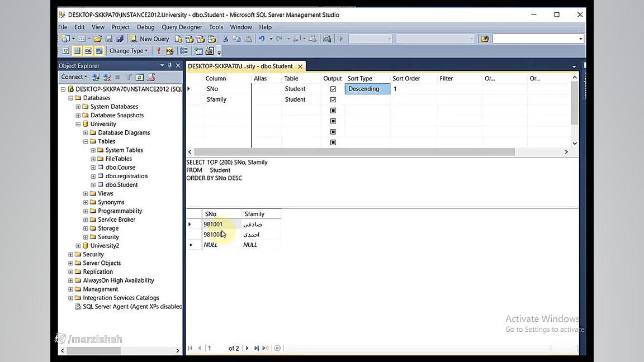Open the Edit menu
Image resolution: width=644 pixels, height=362 pixels.
click(x=79, y=27)
